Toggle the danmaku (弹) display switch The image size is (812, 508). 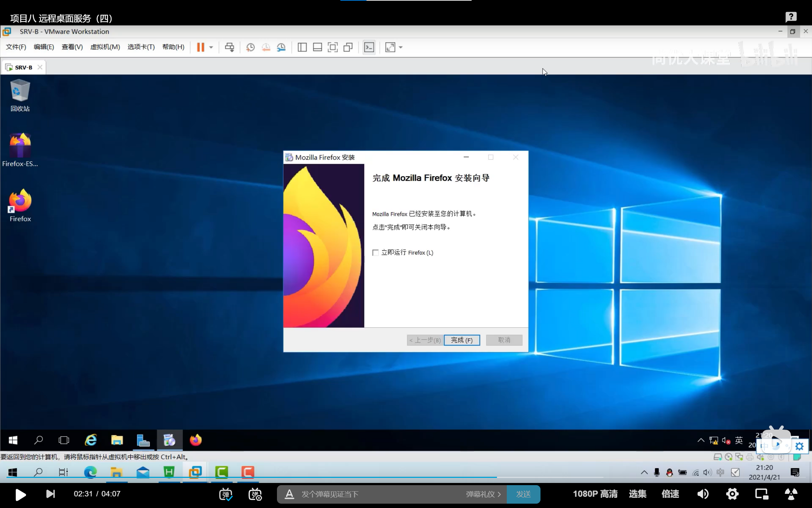tap(225, 494)
